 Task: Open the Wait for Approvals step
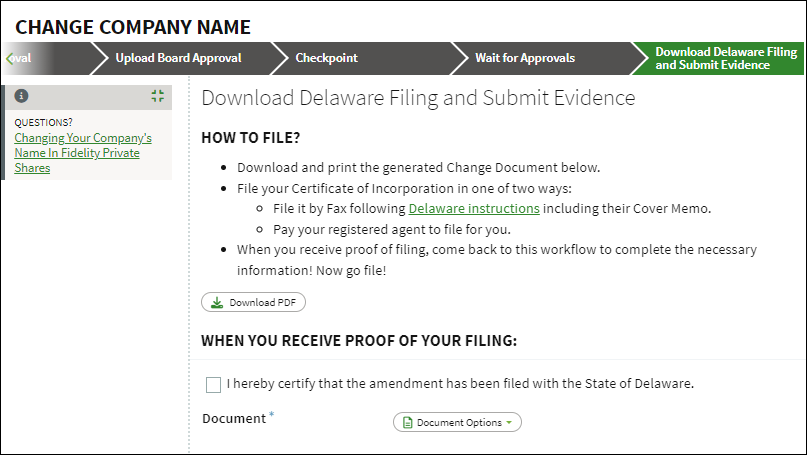tap(525, 58)
